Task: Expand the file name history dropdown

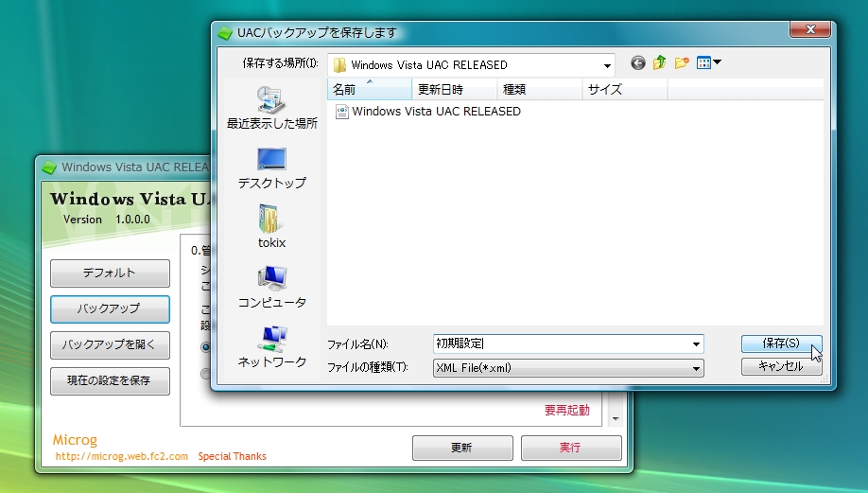Action: point(696,344)
